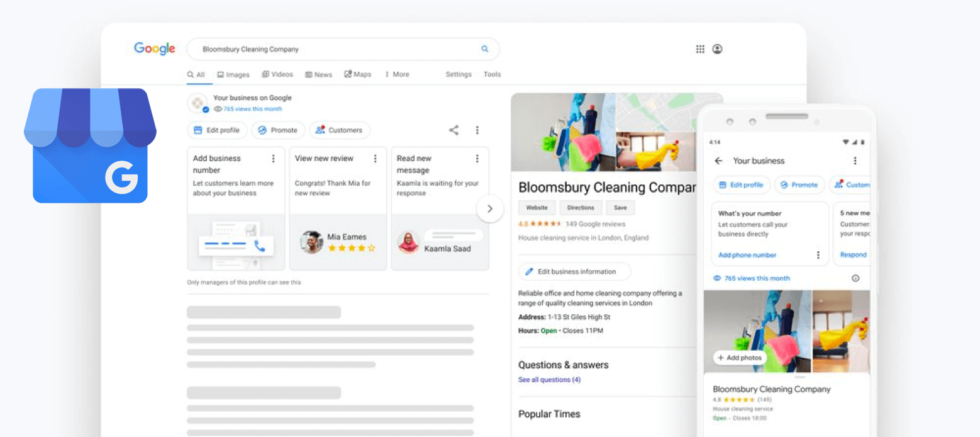The width and height of the screenshot is (980, 437).
Task: Switch to the Maps tab
Action: coord(357,74)
